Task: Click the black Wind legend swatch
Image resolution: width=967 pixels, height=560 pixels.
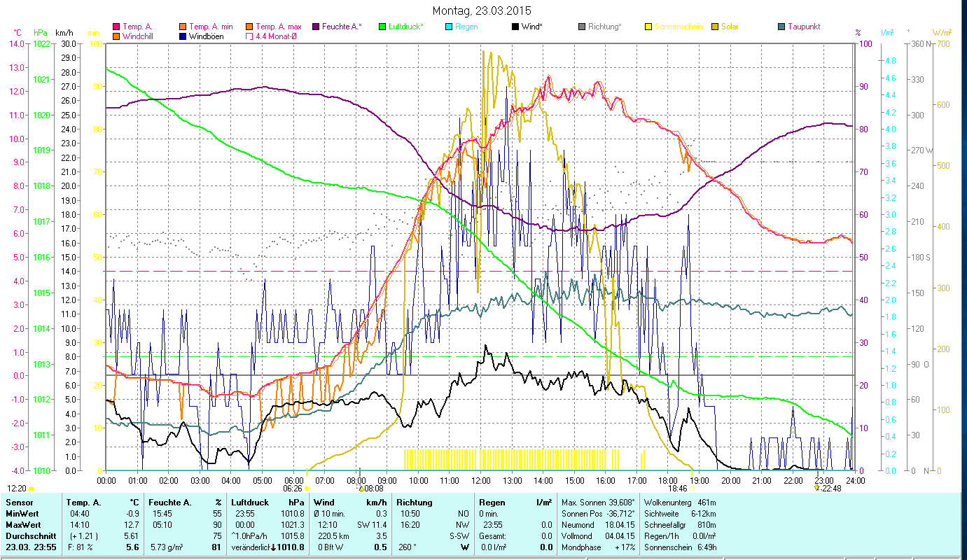Action: 515,27
